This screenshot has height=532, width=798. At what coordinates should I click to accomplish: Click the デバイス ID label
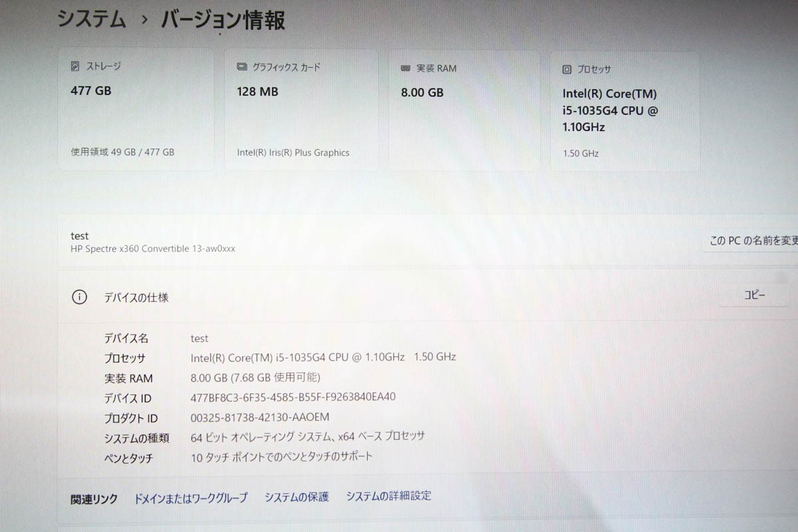[x=128, y=399]
